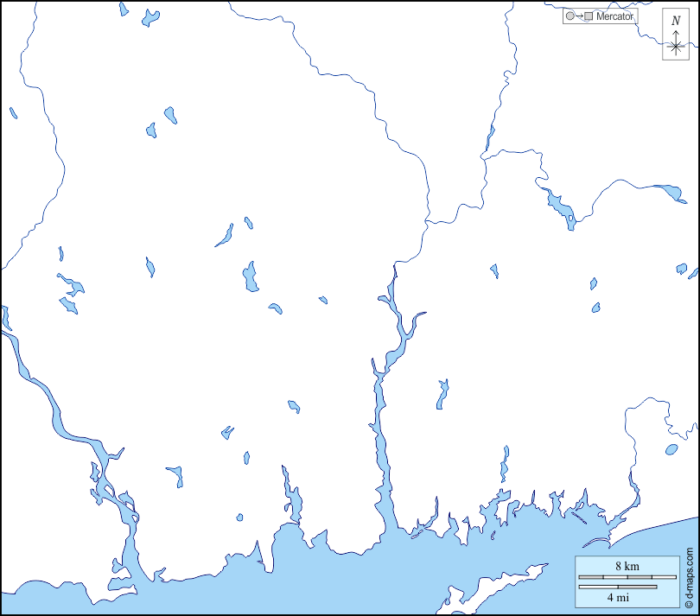Click the north arrow compass star
Viewport: 700px width, 616px height.
[676, 46]
